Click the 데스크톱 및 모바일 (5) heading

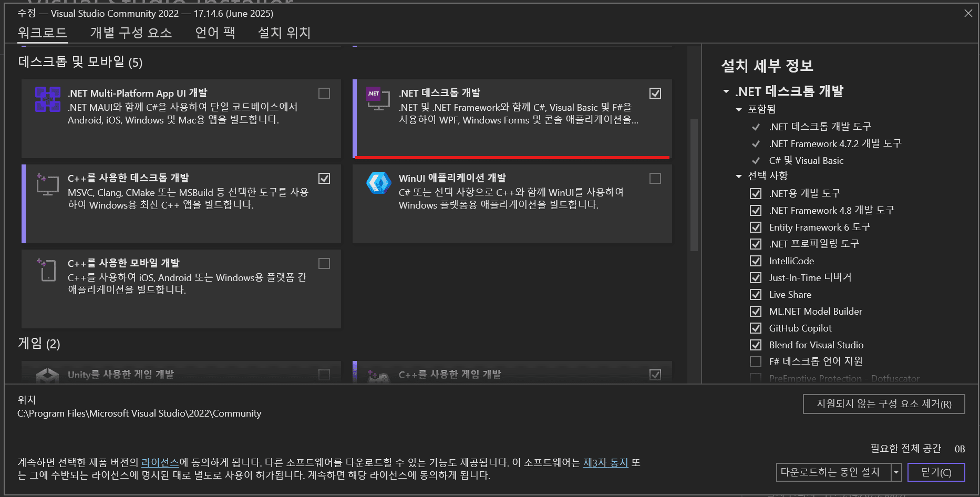[80, 62]
